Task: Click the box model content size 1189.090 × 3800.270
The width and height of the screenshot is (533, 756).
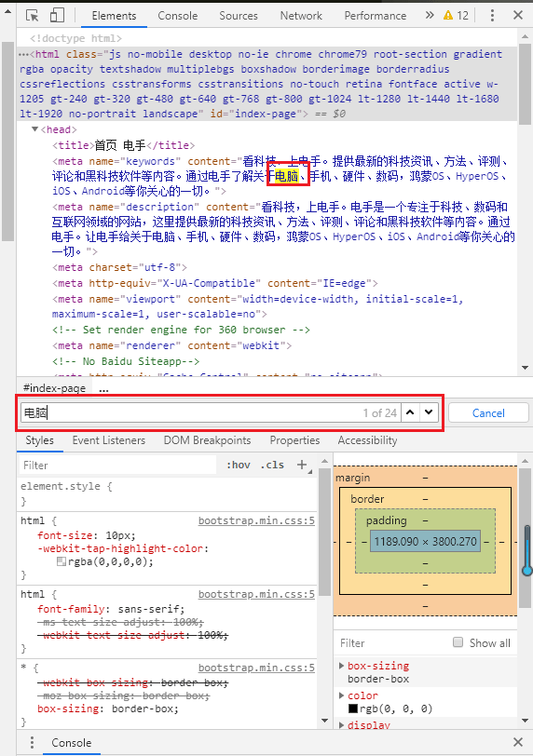Action: pyautogui.click(x=426, y=542)
